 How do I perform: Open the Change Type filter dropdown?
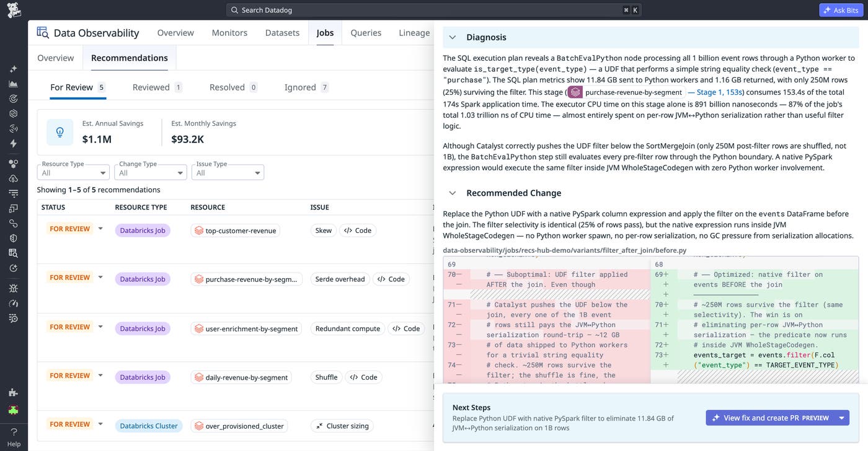click(x=151, y=172)
